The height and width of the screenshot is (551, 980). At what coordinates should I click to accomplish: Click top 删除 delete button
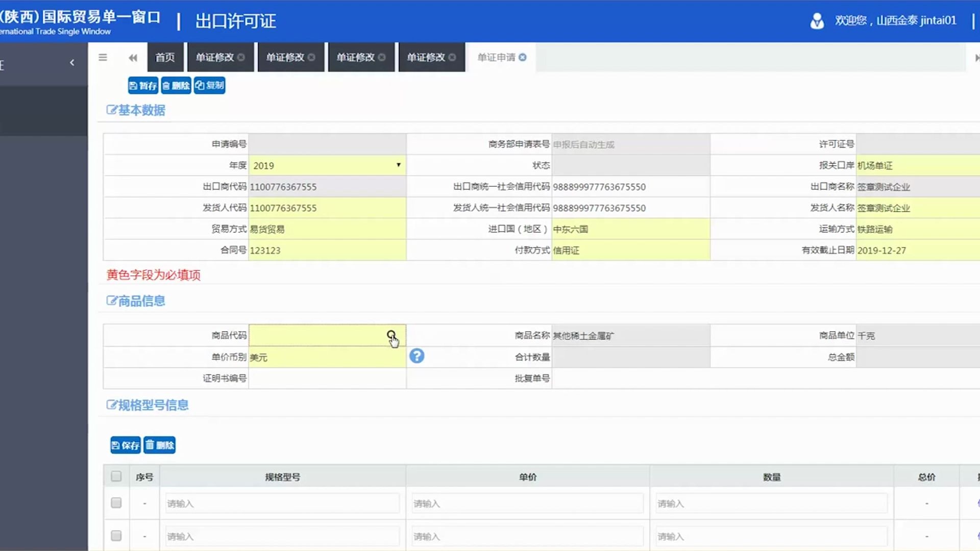(176, 85)
